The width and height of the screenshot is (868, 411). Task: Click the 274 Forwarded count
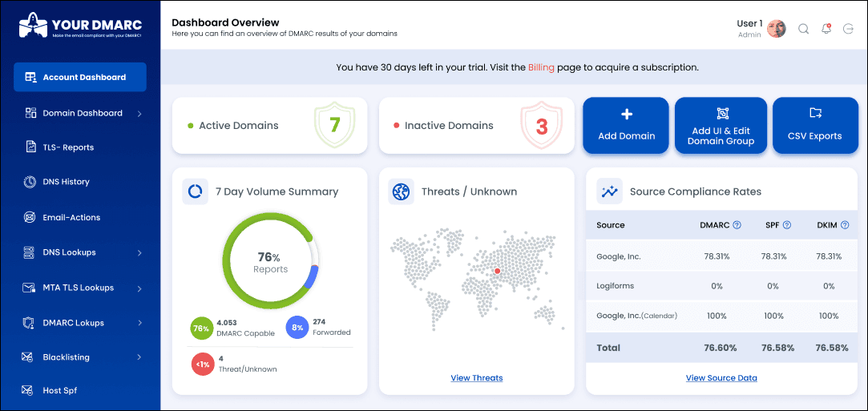[x=319, y=321]
